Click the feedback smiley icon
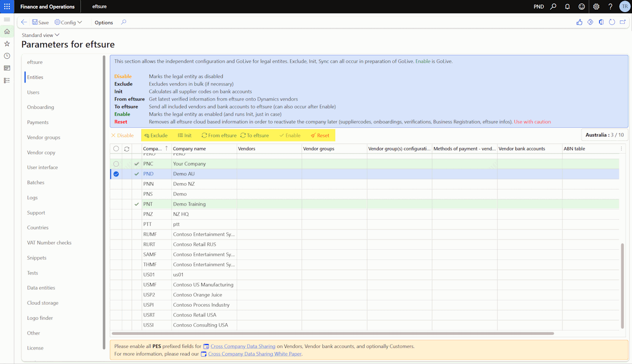 (x=581, y=7)
